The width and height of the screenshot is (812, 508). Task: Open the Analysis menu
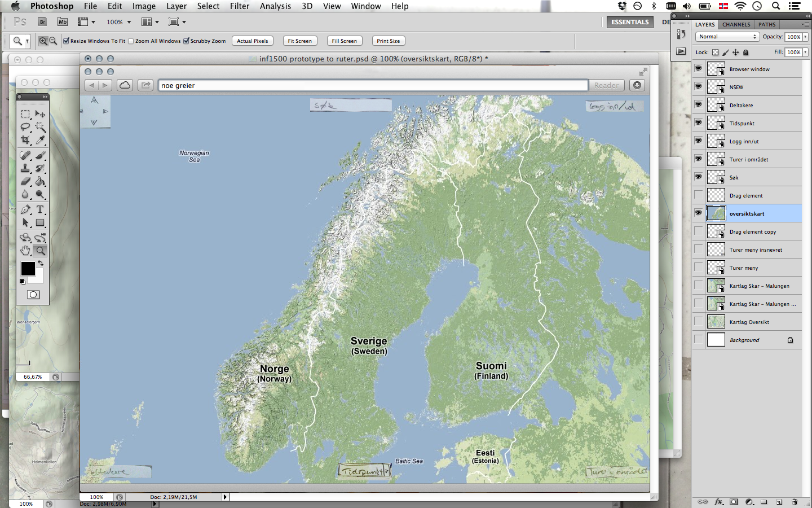[x=275, y=6]
